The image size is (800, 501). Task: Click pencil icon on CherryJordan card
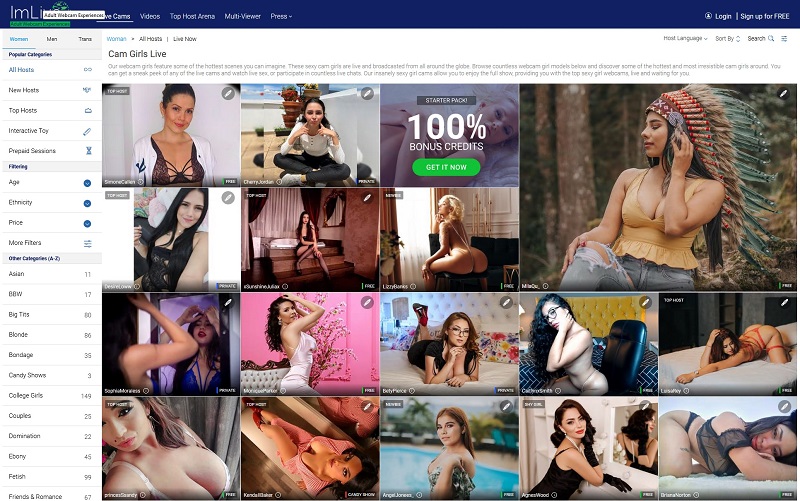pyautogui.click(x=367, y=93)
